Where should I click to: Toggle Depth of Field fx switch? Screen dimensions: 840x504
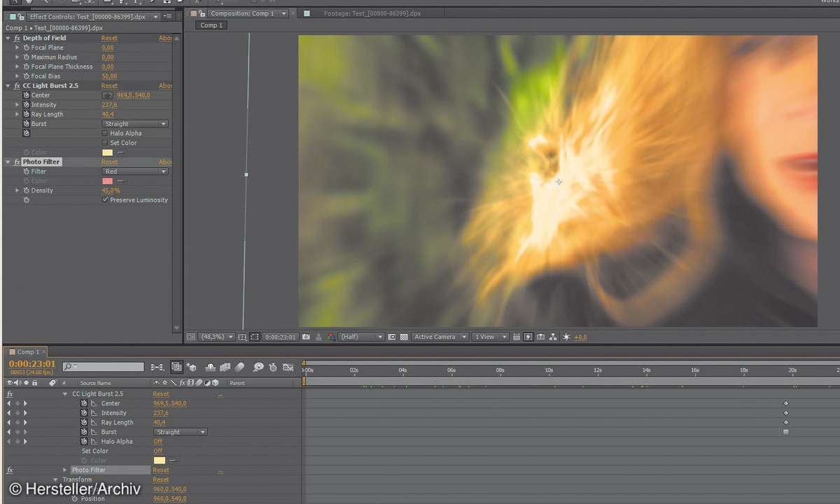coord(17,38)
